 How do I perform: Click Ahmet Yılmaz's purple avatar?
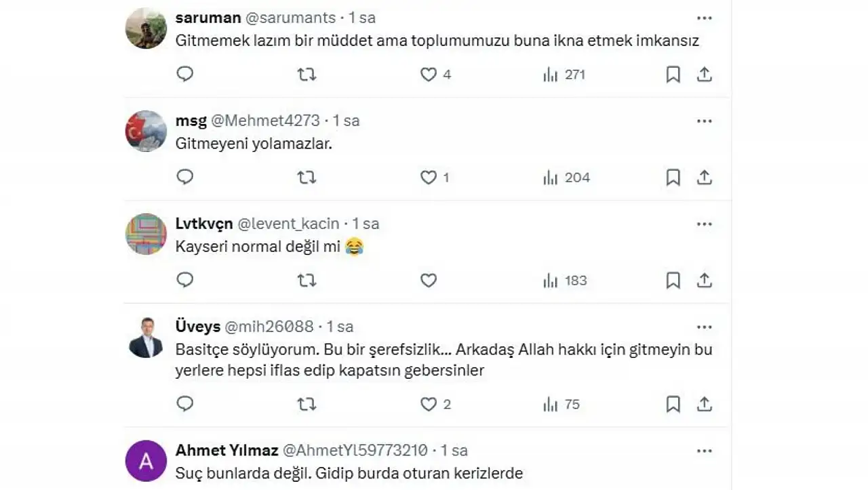coord(146,461)
